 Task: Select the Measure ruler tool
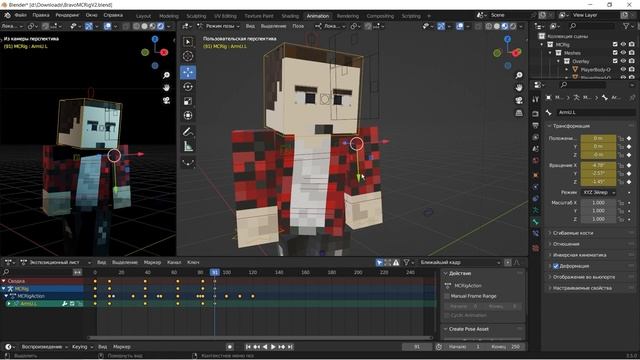tap(188, 146)
